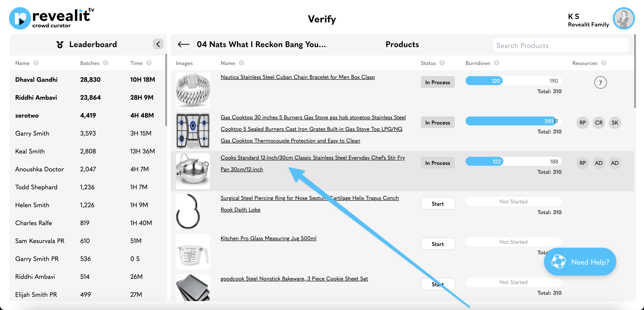
Task: Click the Search Products field
Action: coord(561,45)
